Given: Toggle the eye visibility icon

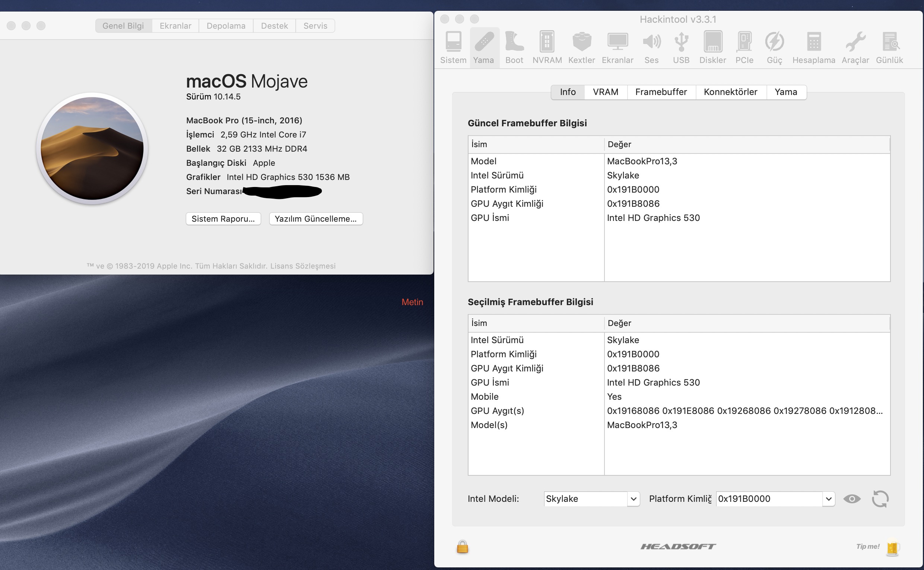Looking at the screenshot, I should tap(852, 499).
